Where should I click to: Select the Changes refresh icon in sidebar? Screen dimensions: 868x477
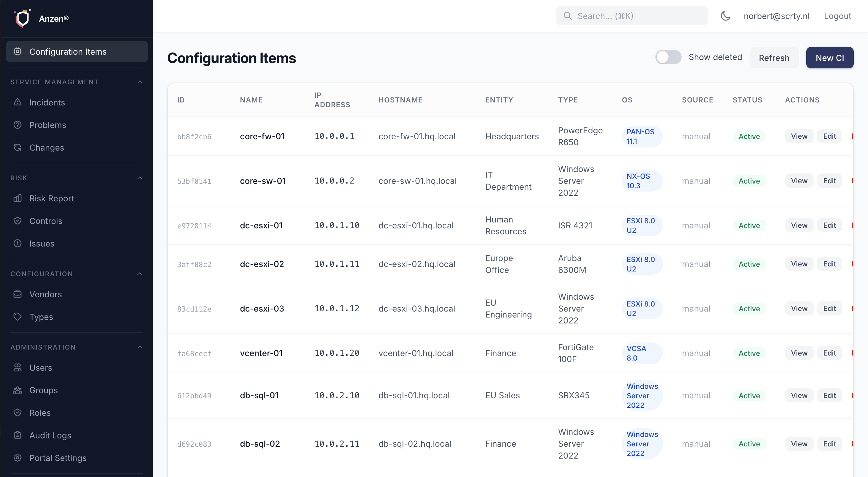pos(18,147)
